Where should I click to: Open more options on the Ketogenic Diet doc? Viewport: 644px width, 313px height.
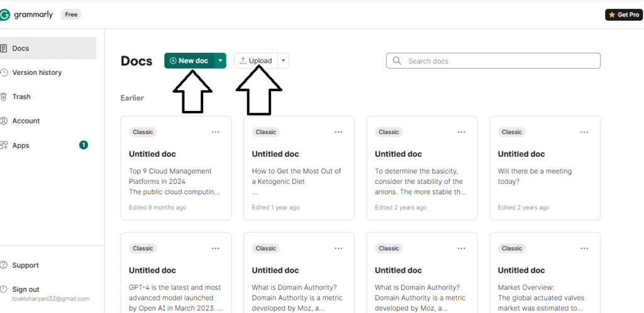click(338, 132)
